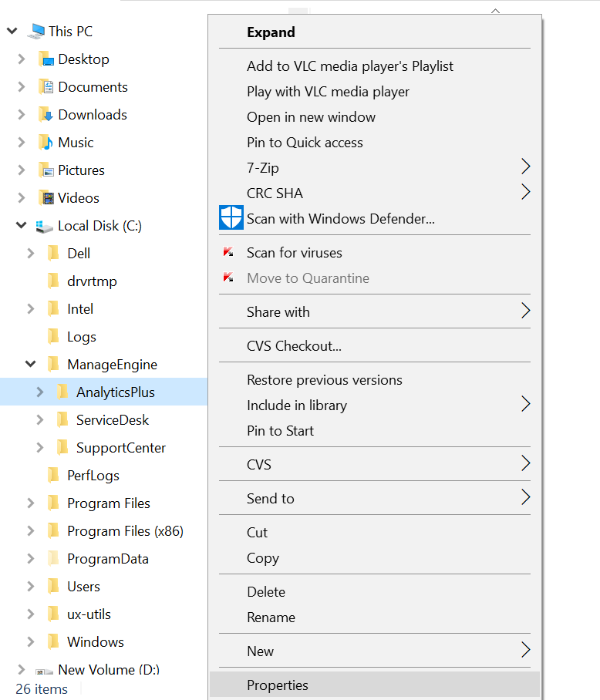The height and width of the screenshot is (700, 600).
Task: Click the Downloads folder icon
Action: tap(46, 115)
